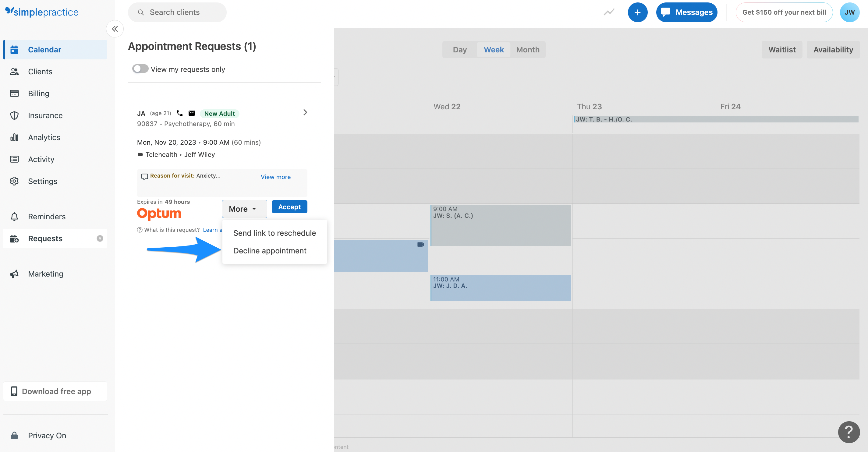This screenshot has width=868, height=452.
Task: Open Messages from the top bar
Action: (x=686, y=12)
